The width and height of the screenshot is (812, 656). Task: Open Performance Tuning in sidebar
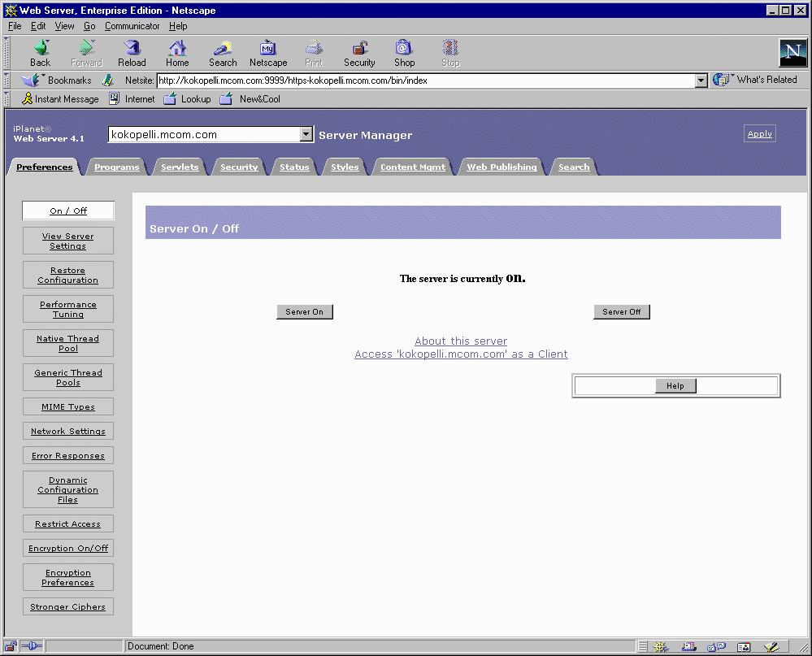pyautogui.click(x=67, y=309)
